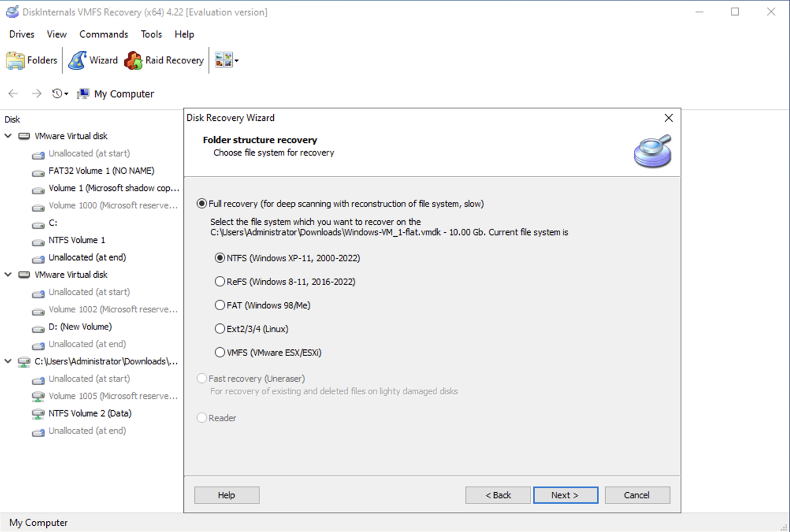Proceed with the Next button

pyautogui.click(x=565, y=495)
